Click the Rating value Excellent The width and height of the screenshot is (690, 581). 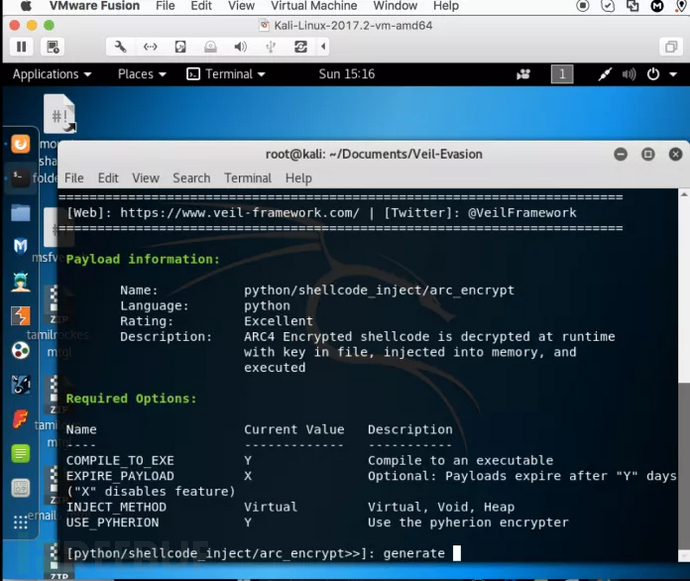pyautogui.click(x=279, y=321)
